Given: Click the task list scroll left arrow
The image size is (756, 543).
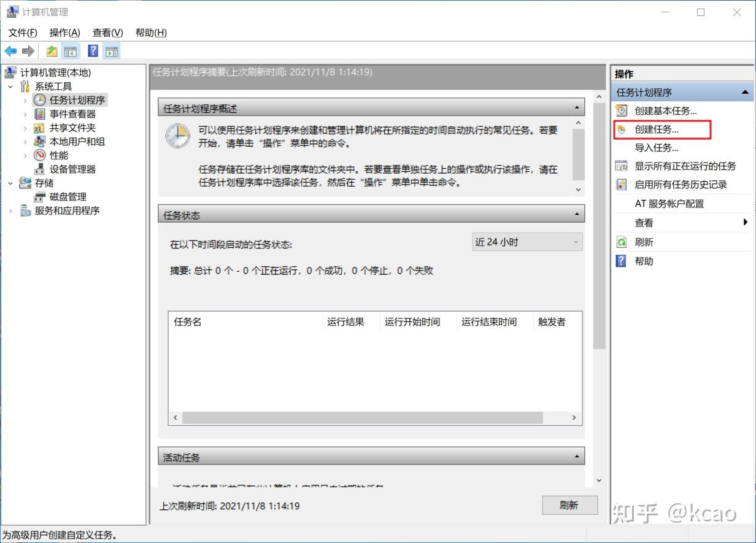Looking at the screenshot, I should pyautogui.click(x=175, y=417).
